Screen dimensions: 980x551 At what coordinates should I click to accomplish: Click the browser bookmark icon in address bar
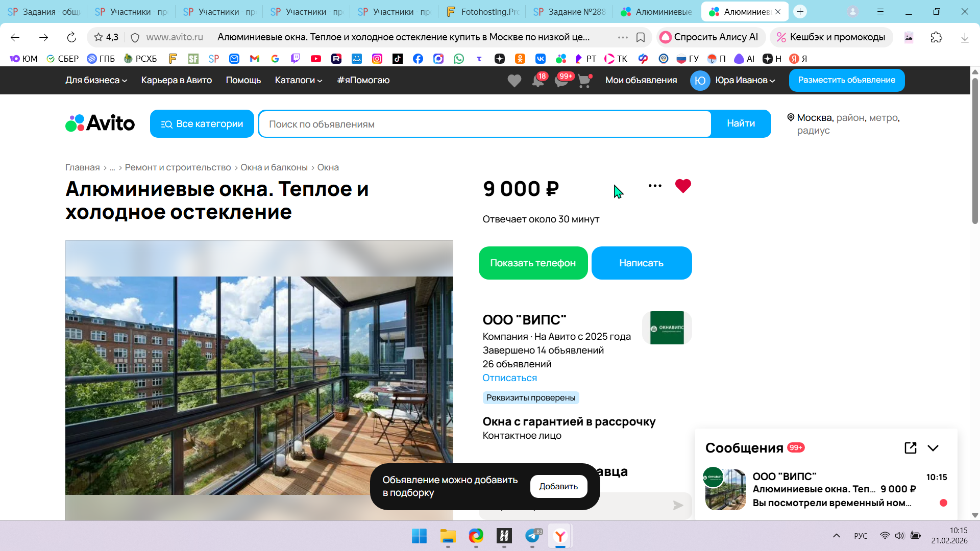pos(641,37)
